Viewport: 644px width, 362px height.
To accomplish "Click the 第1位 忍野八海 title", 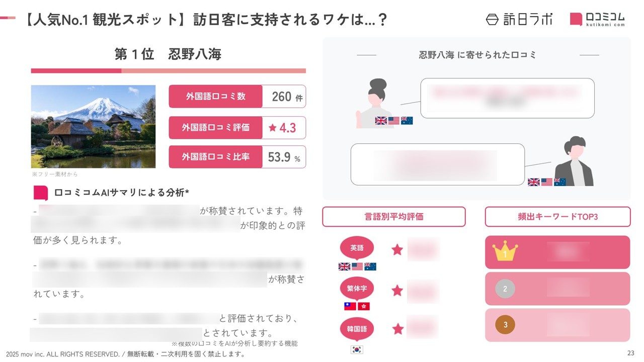I will (x=168, y=54).
